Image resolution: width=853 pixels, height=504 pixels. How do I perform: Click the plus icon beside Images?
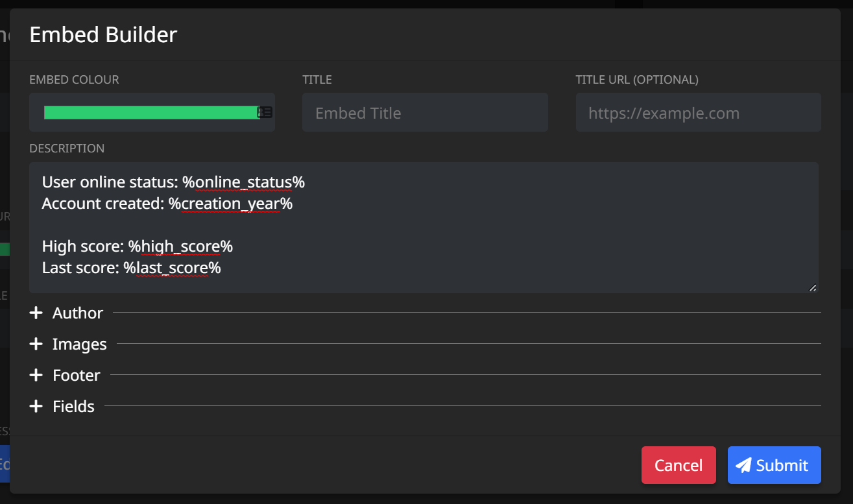click(x=36, y=344)
